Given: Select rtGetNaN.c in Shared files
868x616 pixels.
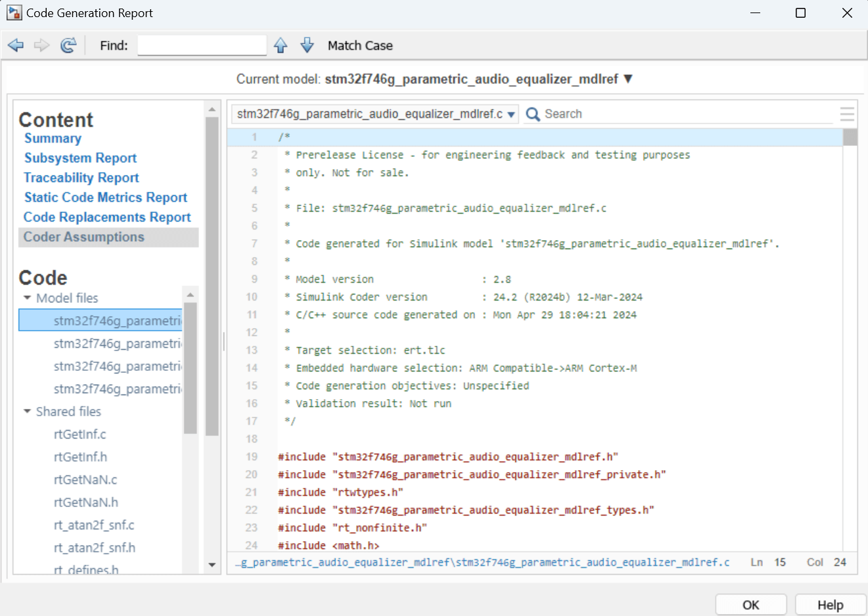Looking at the screenshot, I should (85, 480).
